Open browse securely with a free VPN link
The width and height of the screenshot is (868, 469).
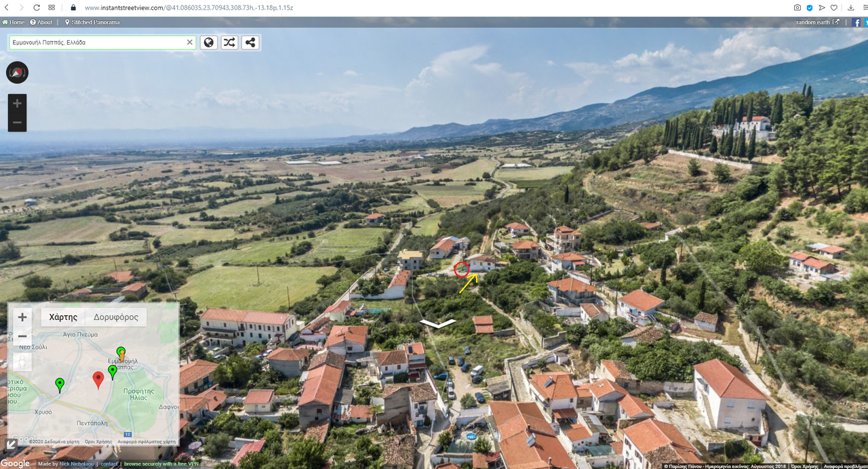click(x=161, y=464)
